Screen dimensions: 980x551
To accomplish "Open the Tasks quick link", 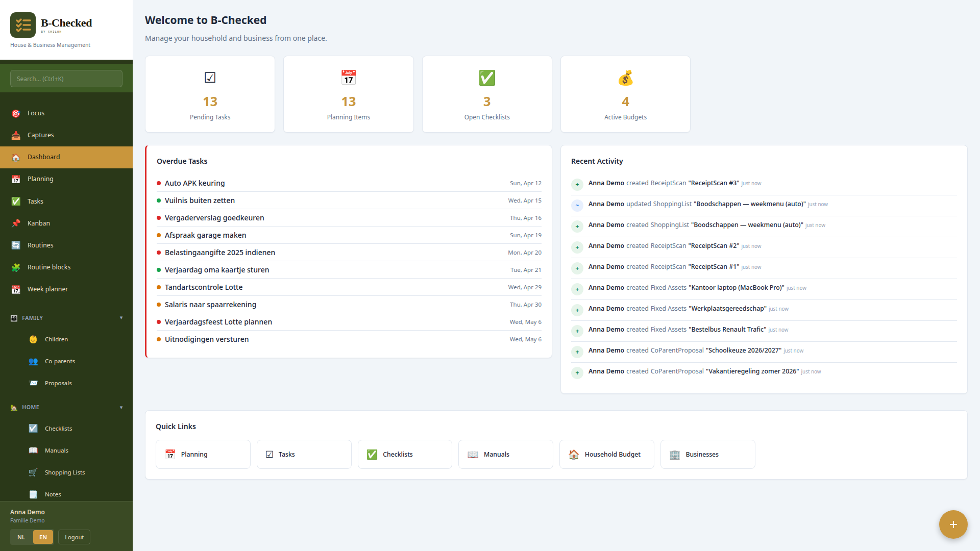I will [304, 455].
